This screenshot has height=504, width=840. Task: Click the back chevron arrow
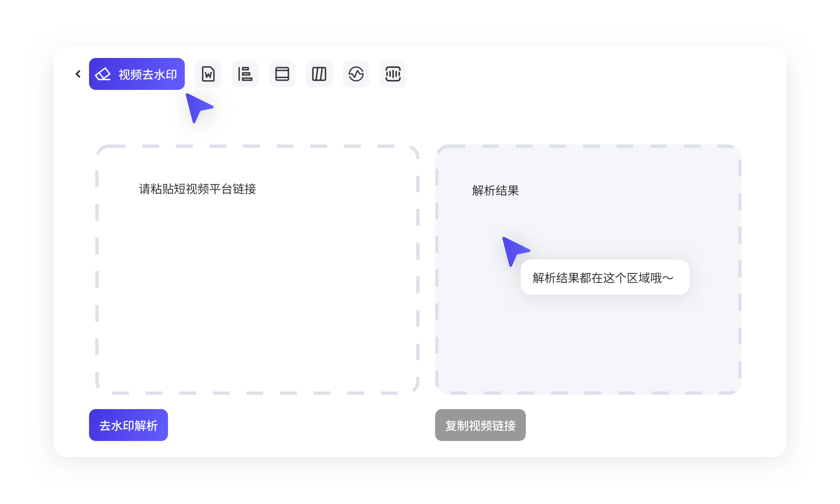coord(78,74)
